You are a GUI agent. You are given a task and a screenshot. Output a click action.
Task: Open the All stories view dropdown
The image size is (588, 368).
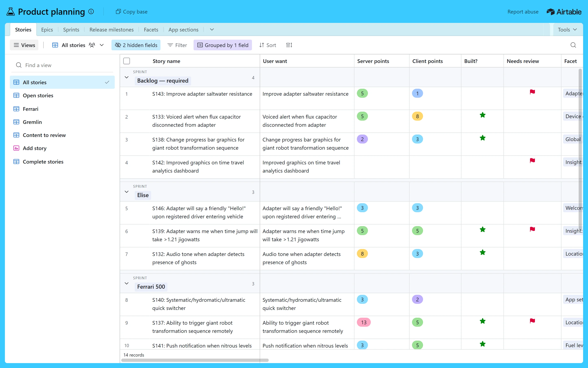click(102, 45)
